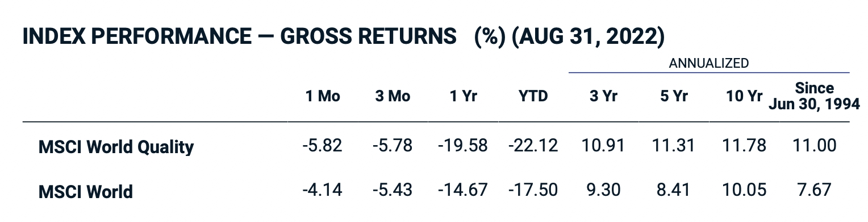
Task: Click the -22.12 YTD Quality value
Action: [x=533, y=145]
